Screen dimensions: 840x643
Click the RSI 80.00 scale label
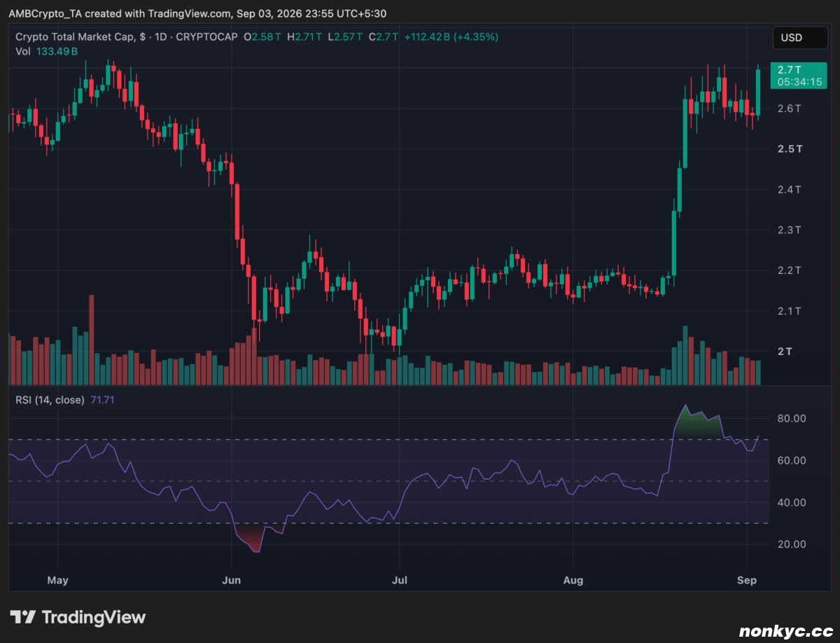(x=791, y=418)
